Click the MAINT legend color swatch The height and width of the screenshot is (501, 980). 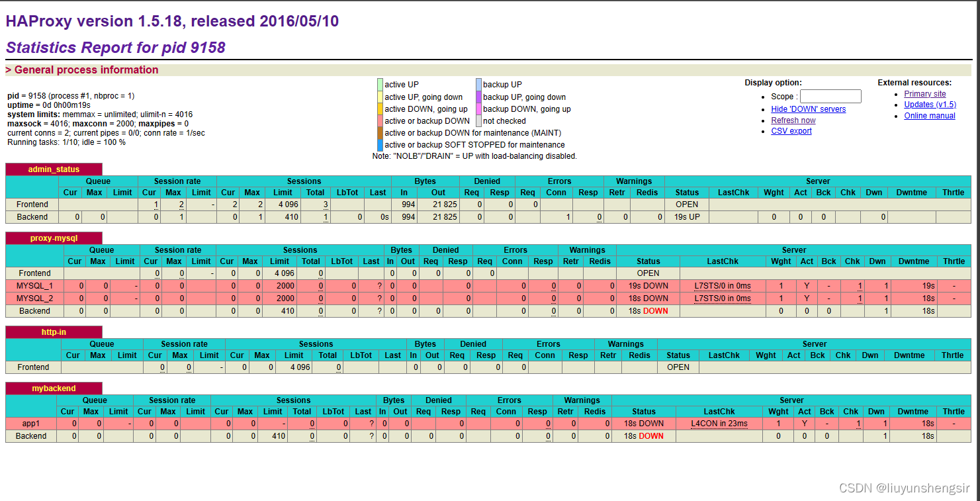coord(380,132)
